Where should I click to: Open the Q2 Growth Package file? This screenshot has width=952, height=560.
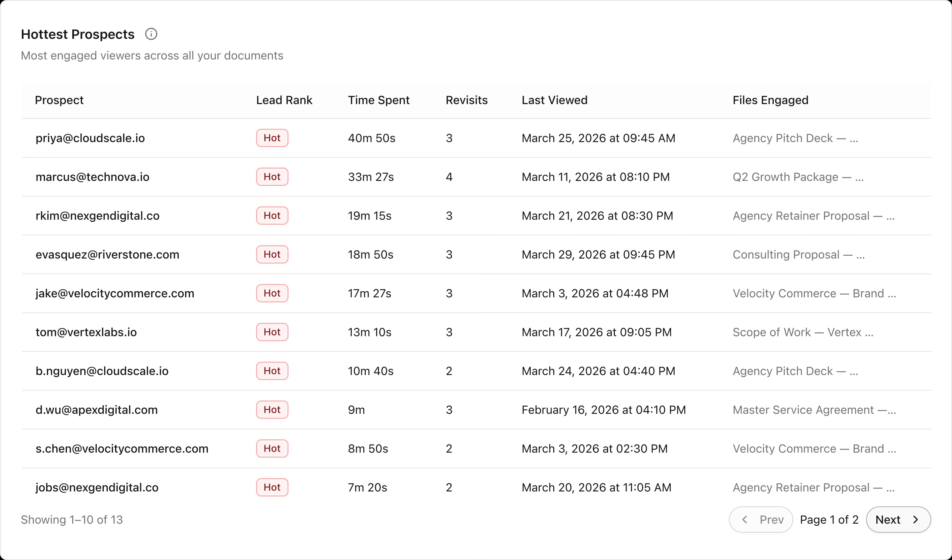pos(798,177)
